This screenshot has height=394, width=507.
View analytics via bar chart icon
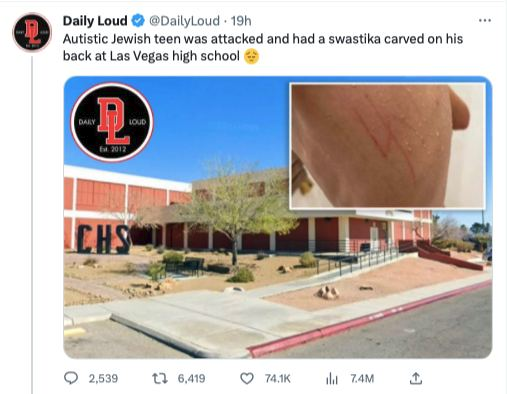332,378
